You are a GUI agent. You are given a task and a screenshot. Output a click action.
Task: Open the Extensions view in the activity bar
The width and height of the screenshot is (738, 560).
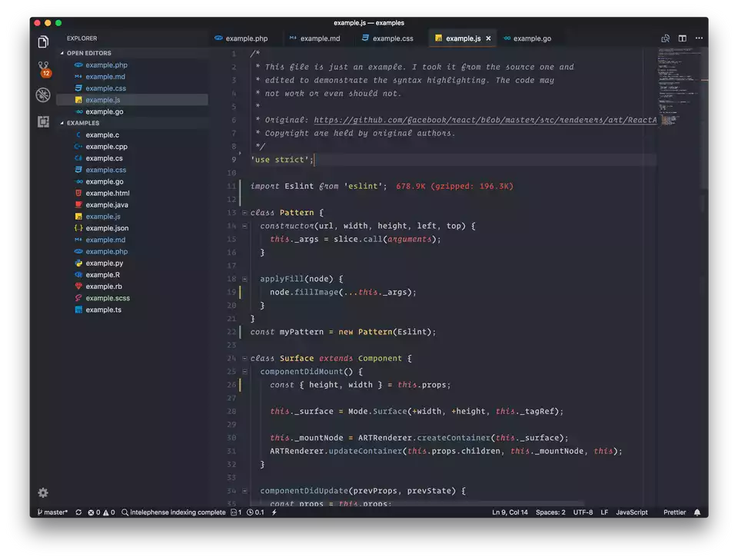click(x=43, y=122)
